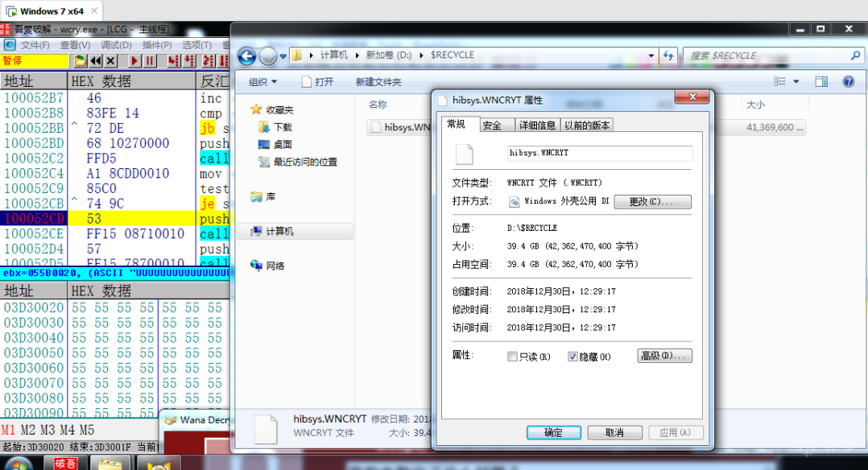Click the folder Explorer taskbar icon
Image resolution: width=868 pixels, height=470 pixels.
(110, 464)
